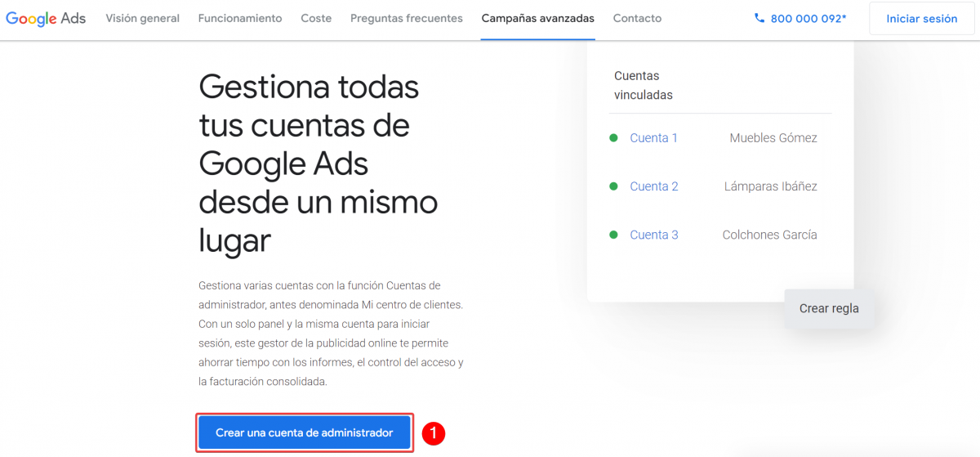Open Preguntas frecuentes page

point(407,18)
